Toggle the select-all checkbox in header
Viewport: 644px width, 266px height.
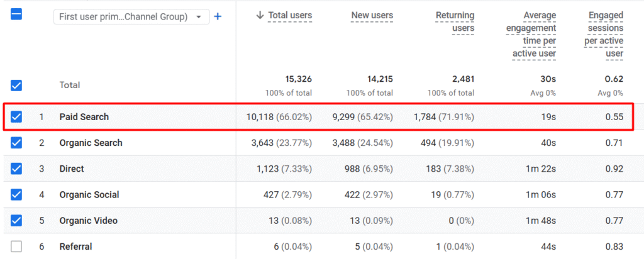(16, 15)
